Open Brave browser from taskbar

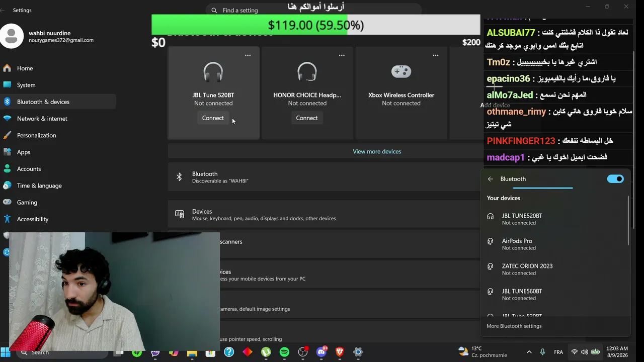tap(340, 352)
